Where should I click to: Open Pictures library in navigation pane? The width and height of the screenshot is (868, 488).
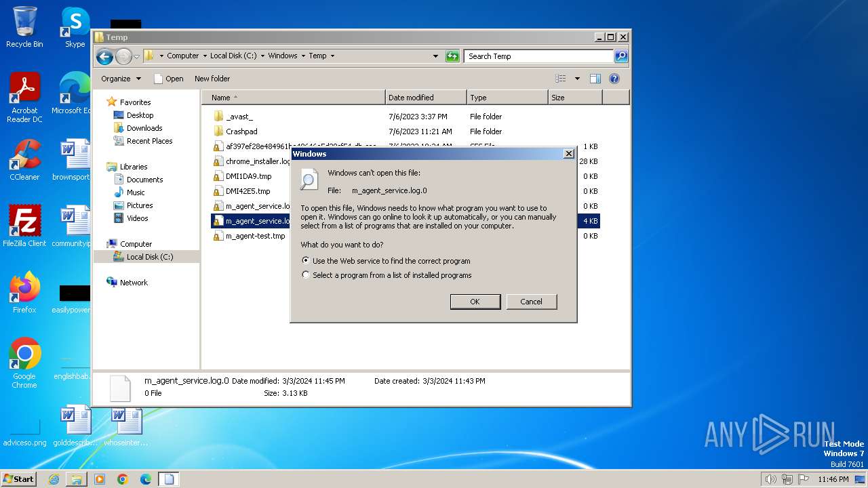click(140, 205)
